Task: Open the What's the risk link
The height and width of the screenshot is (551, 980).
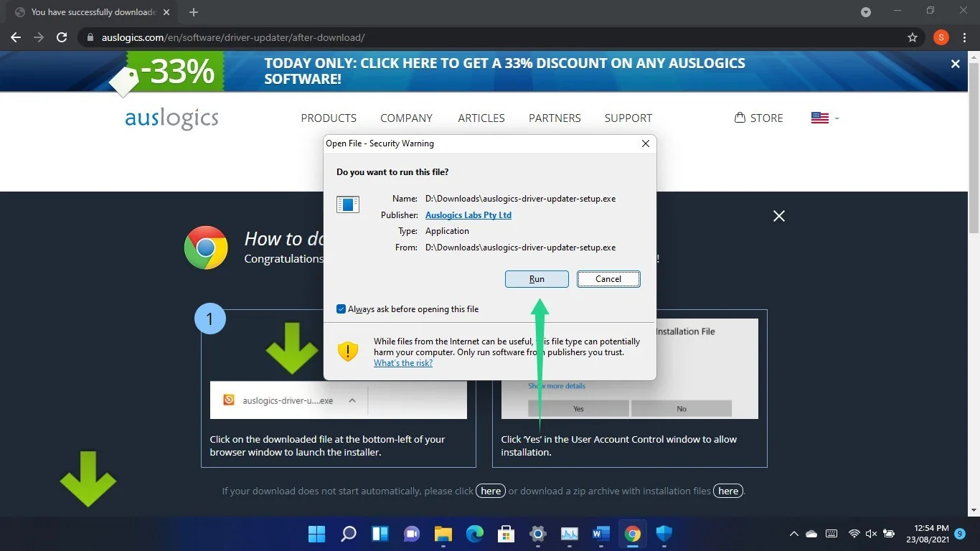Action: tap(403, 363)
